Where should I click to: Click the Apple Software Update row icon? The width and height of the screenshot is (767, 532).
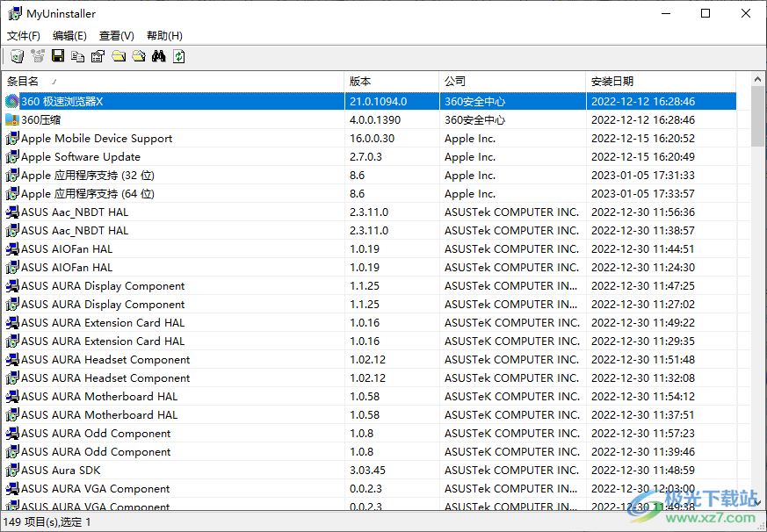click(x=12, y=157)
